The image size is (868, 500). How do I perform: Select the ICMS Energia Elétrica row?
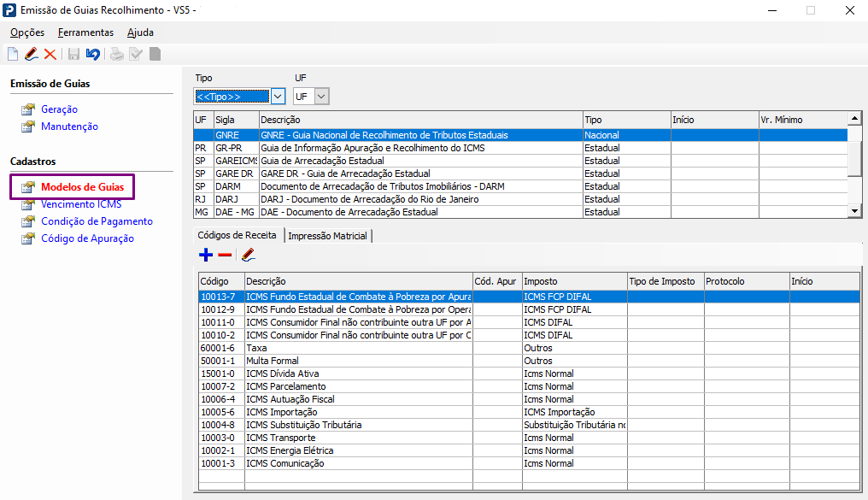[529, 450]
